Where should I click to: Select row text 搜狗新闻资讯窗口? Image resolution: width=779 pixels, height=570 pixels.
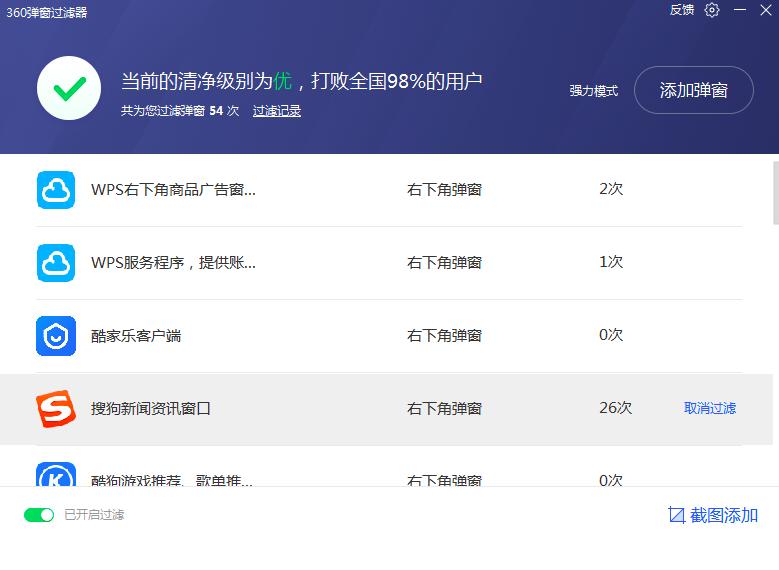click(x=151, y=408)
